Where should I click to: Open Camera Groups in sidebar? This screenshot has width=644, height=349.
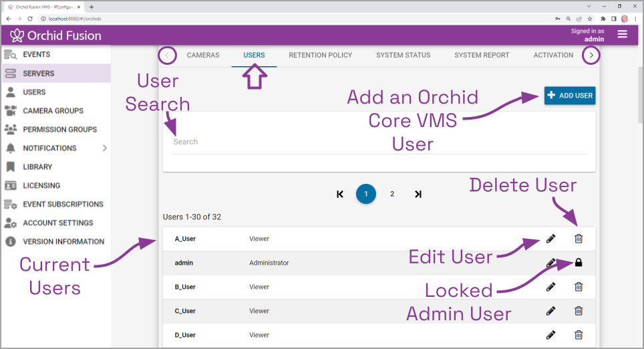point(53,111)
